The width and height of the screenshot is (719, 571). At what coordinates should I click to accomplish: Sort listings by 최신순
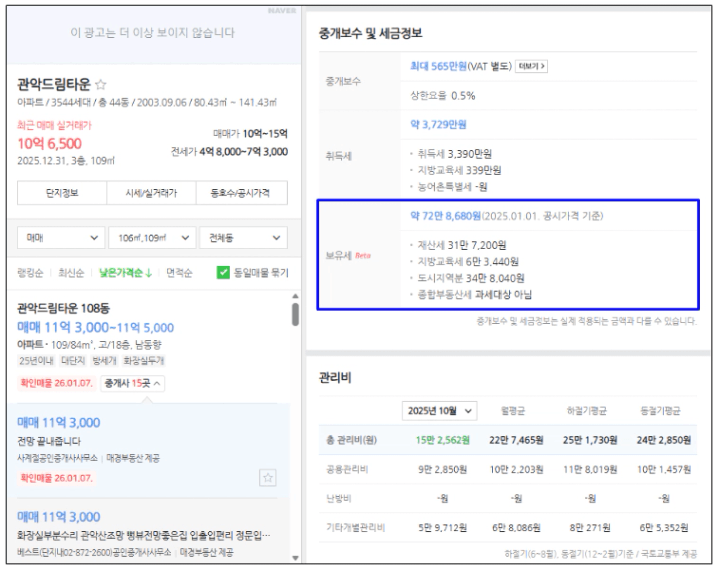pos(71,272)
